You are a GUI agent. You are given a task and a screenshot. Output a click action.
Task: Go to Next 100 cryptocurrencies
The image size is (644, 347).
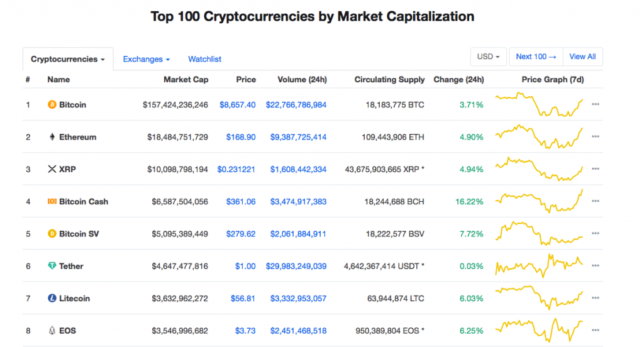point(536,57)
